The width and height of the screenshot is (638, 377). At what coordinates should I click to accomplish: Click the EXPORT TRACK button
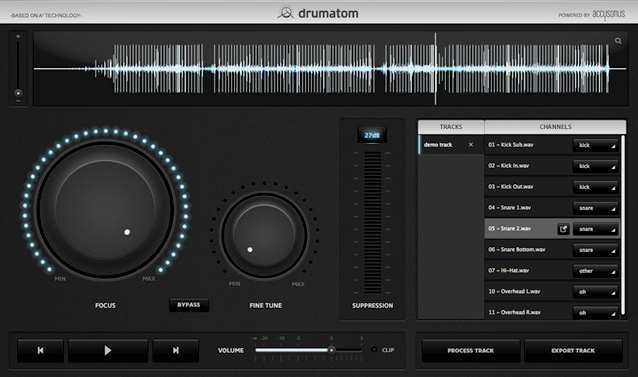[x=573, y=351]
